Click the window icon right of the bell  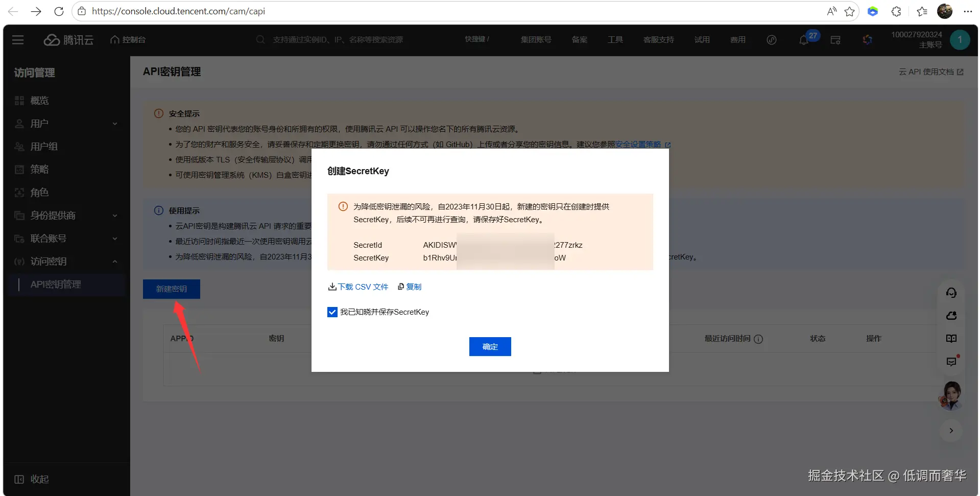(835, 40)
